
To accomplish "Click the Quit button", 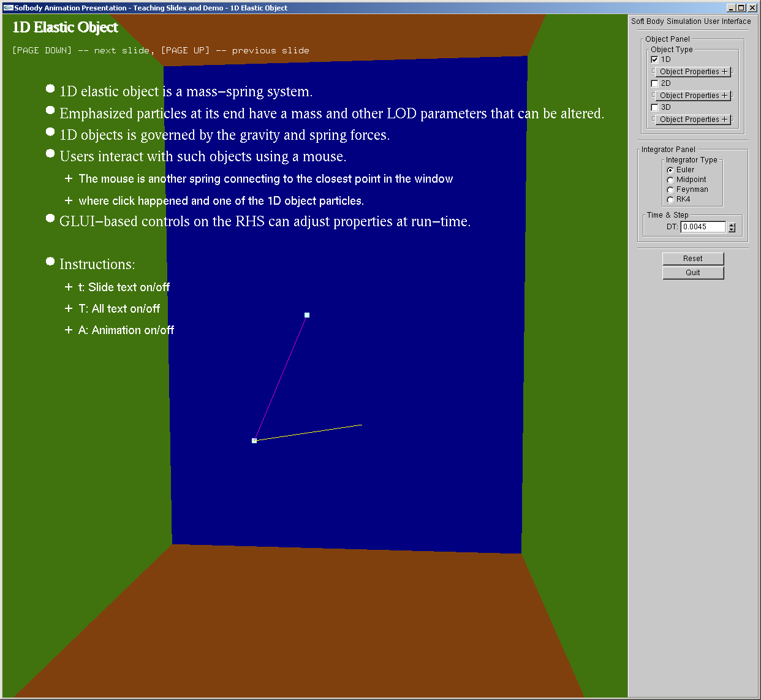I will (693, 273).
